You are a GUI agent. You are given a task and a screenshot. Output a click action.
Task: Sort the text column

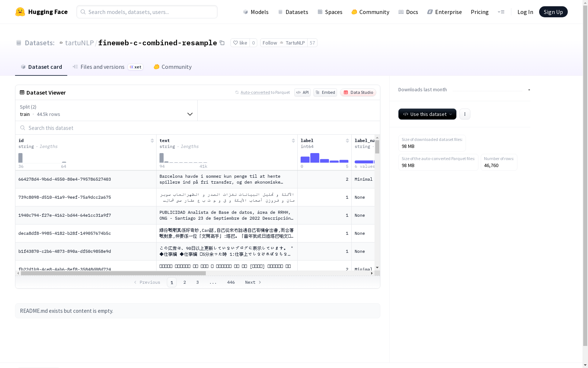click(293, 141)
